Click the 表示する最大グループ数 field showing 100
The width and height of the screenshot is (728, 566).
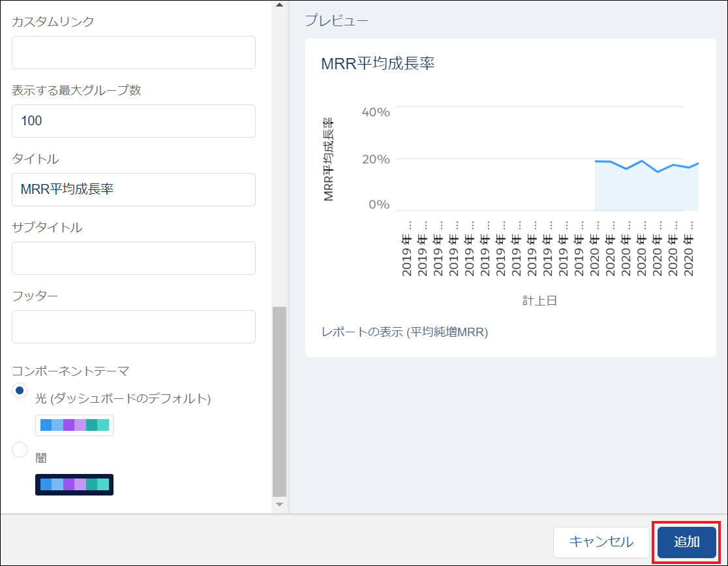click(133, 121)
